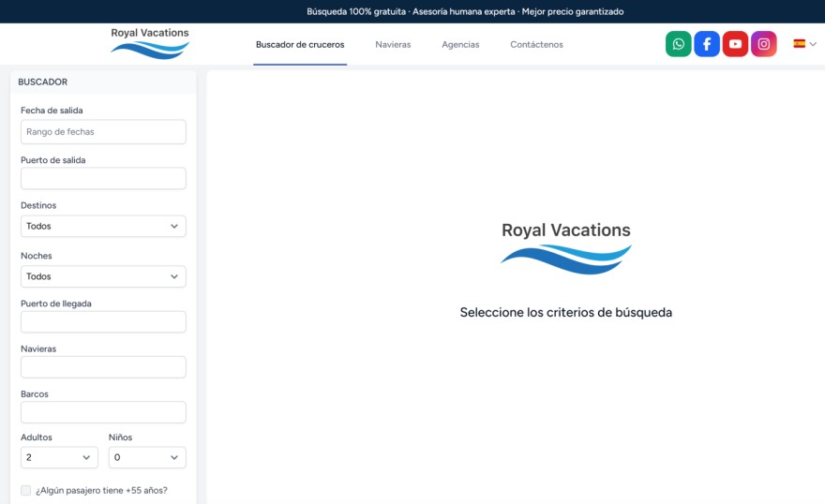Click the Spanish flag language icon
The image size is (825, 504).
pyautogui.click(x=799, y=44)
